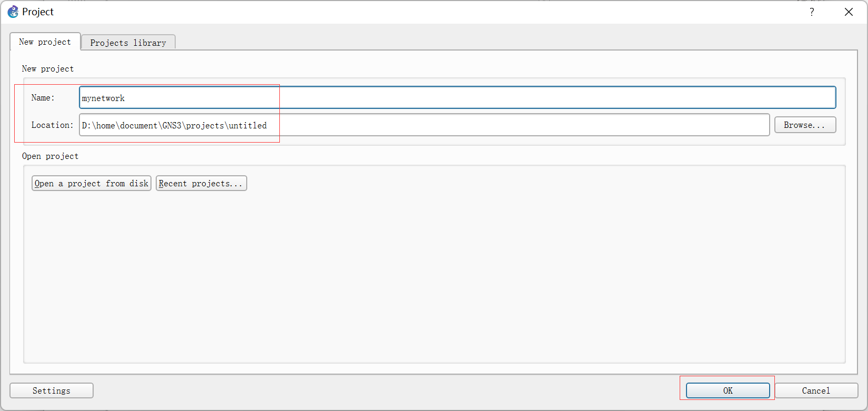
Task: Open the Settings button at bottom left
Action: (x=52, y=390)
